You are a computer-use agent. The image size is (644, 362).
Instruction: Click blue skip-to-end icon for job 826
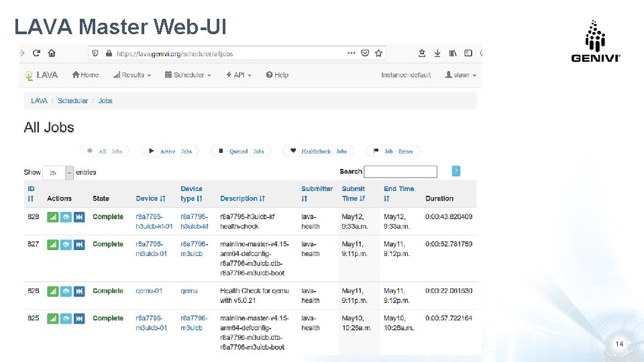[79, 292]
